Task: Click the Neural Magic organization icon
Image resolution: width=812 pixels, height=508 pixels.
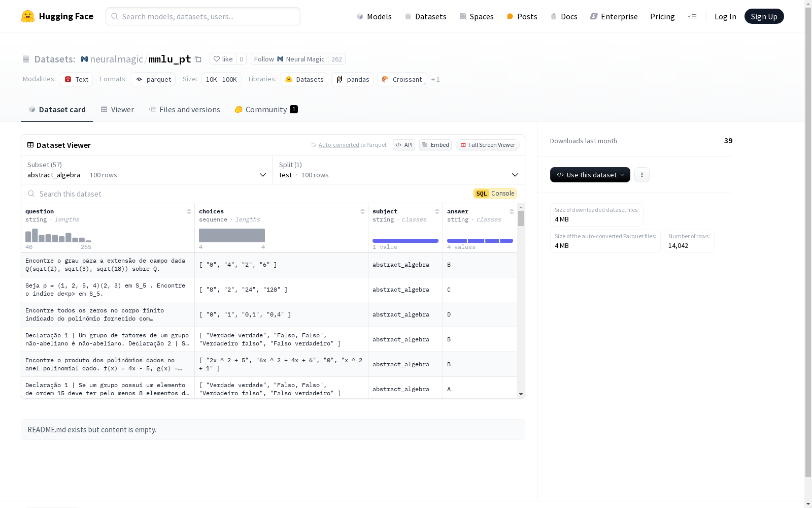Action: click(84, 59)
